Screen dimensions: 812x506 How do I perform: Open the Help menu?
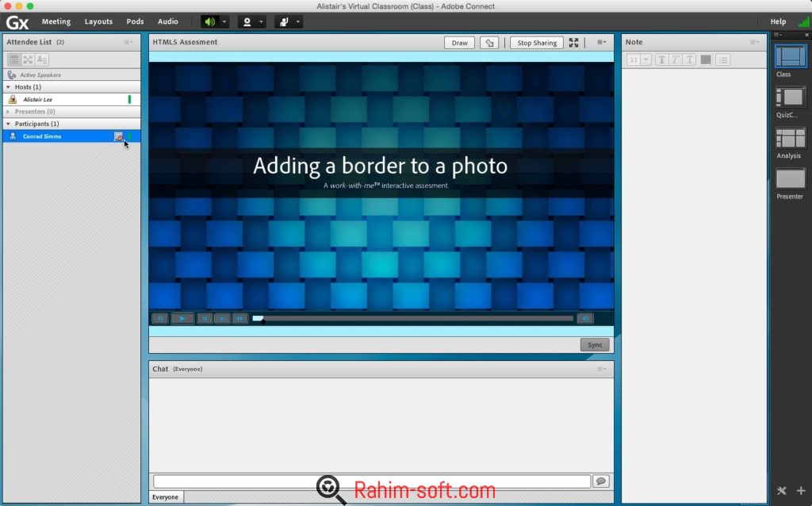[x=778, y=21]
